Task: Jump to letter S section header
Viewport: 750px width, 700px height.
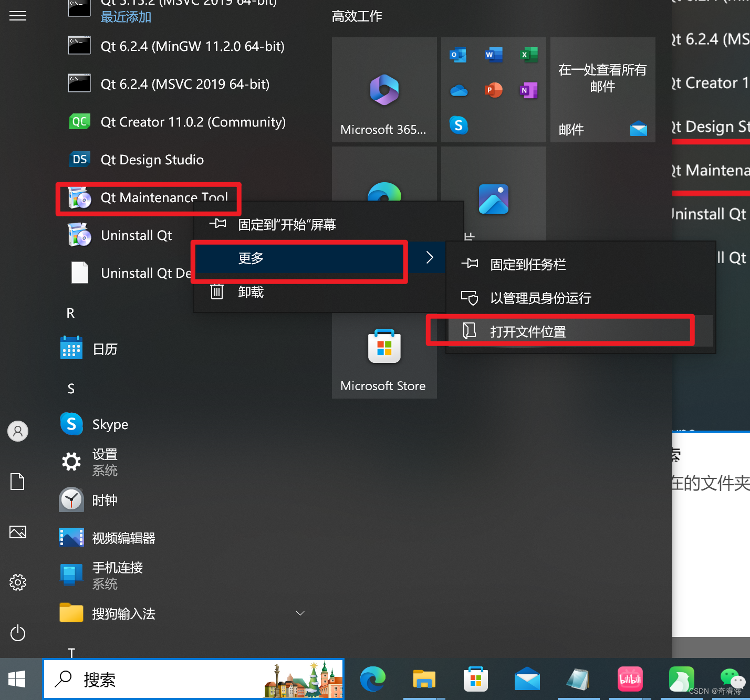Action: pos(71,389)
